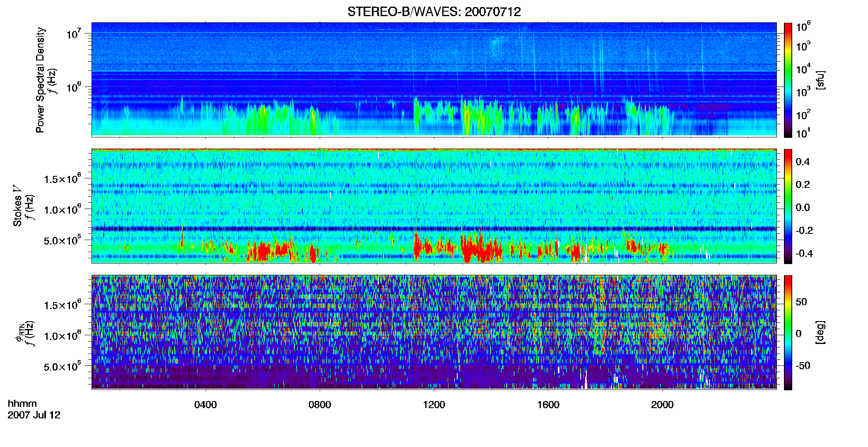Viewport: 868px width, 447px height.
Task: Click the "-0.2" value on the Stokes V color bar
Action: point(804,231)
